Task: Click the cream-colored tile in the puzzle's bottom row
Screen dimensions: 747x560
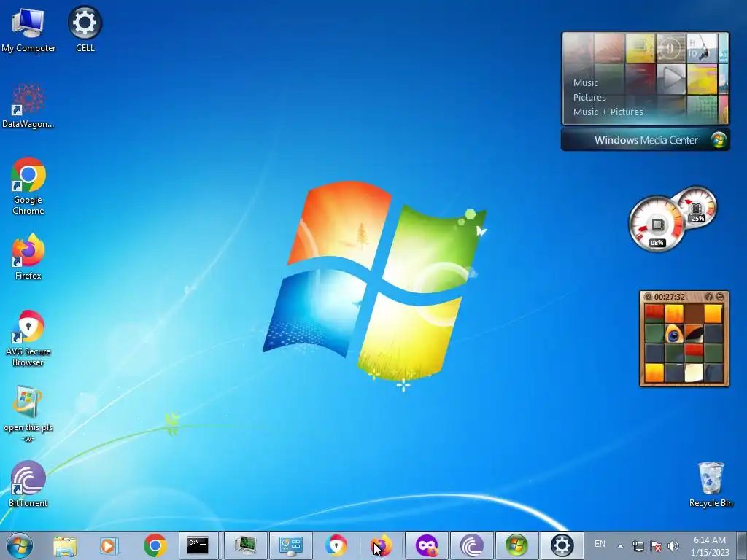Action: click(x=694, y=373)
